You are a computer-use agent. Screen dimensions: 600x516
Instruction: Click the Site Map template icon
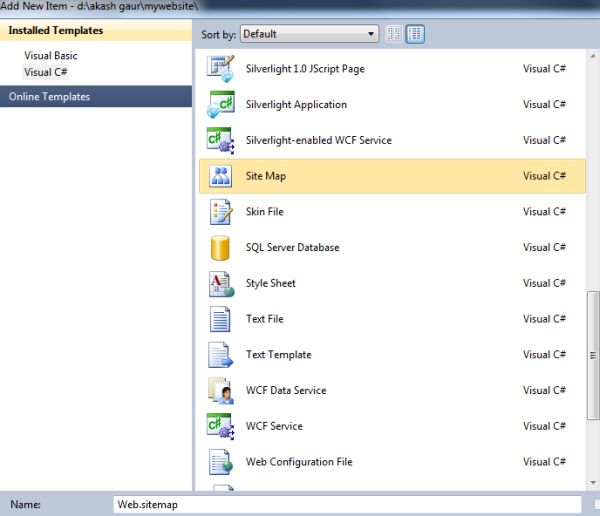pos(220,176)
